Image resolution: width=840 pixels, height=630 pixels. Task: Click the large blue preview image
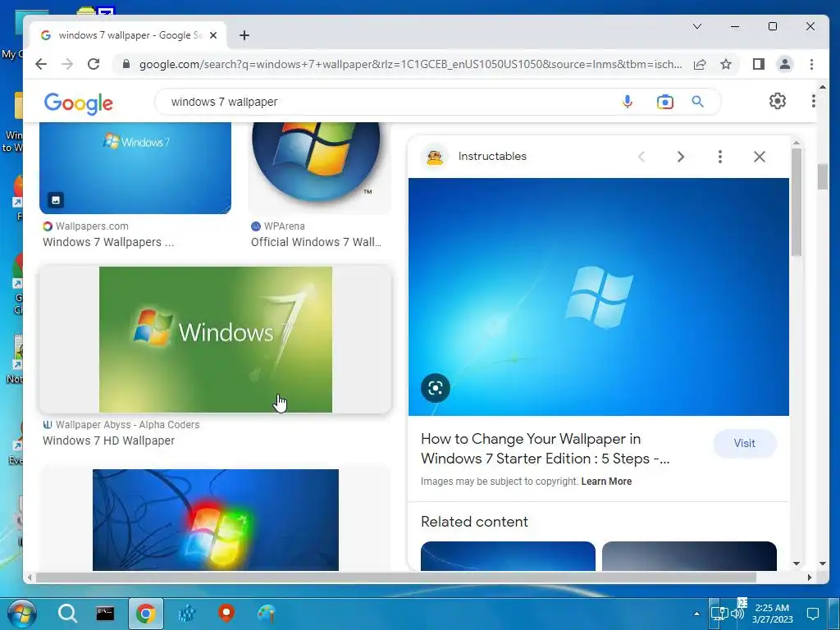click(598, 297)
